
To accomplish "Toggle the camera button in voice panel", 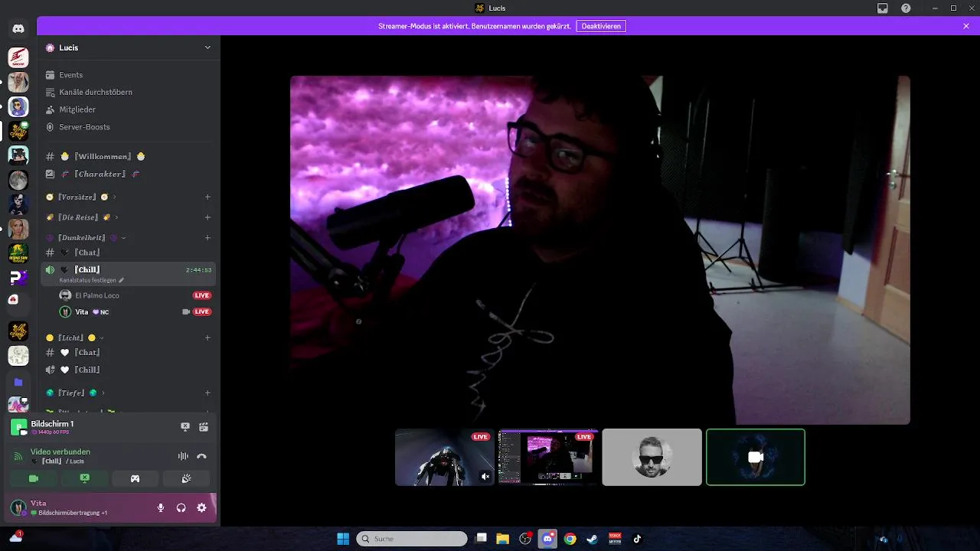I will pyautogui.click(x=34, y=478).
